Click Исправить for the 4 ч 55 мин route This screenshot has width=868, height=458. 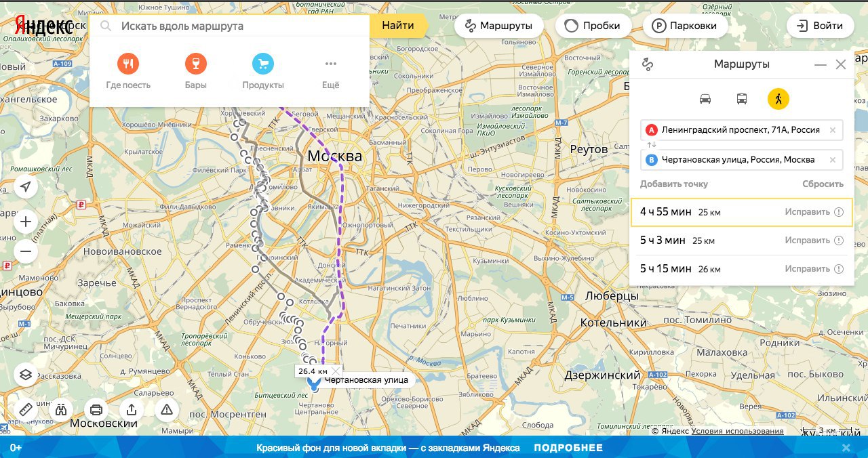click(808, 212)
